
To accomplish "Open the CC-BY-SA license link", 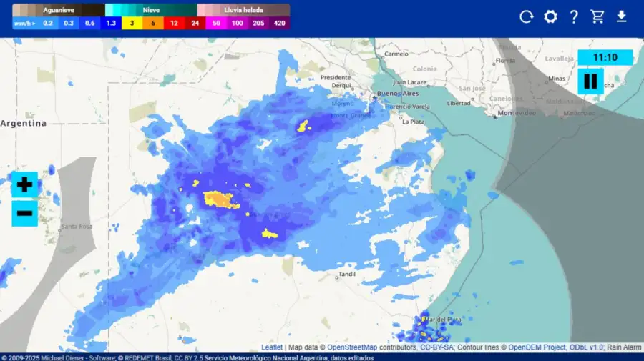I will [x=436, y=347].
